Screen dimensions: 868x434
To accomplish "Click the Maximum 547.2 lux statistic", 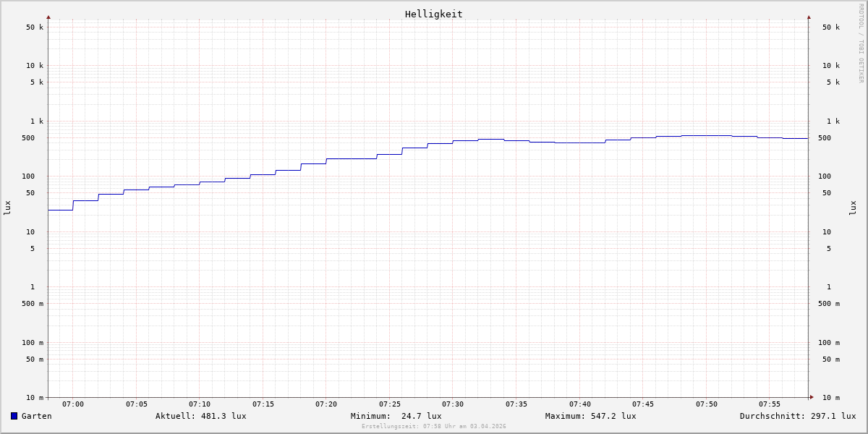I will [x=590, y=416].
